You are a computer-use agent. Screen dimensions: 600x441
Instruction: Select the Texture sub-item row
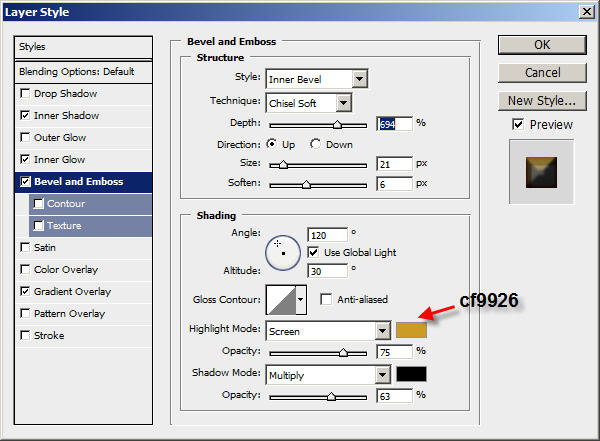91,226
